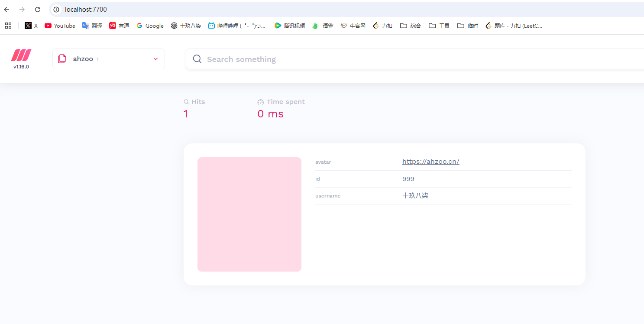Open the browser apps grid icon
644x324 pixels.
[x=8, y=26]
